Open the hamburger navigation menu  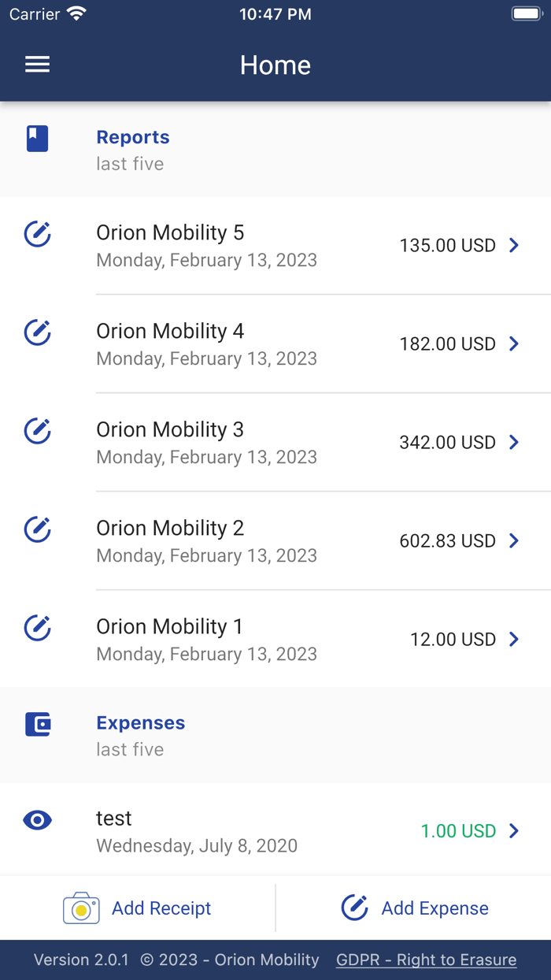coord(37,65)
